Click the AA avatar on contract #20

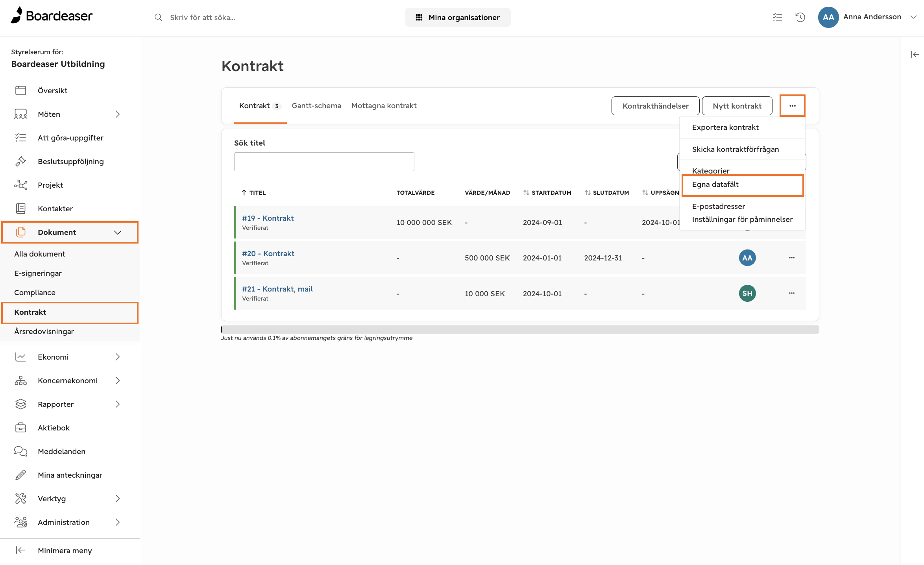(747, 258)
